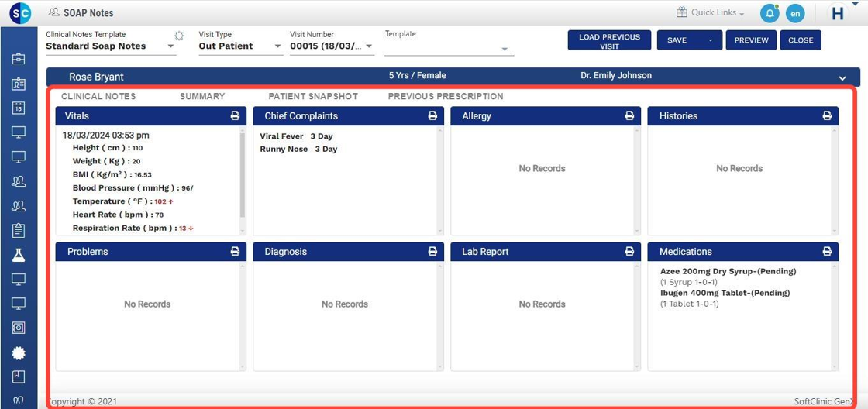Expand the Rose Bryant patient bar chevron
This screenshot has height=409, width=868.
tap(842, 77)
